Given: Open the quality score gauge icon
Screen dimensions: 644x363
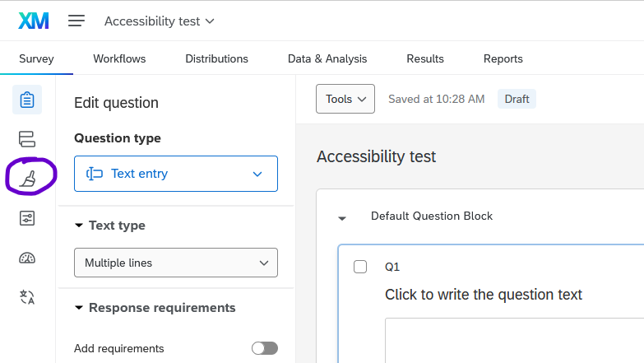Looking at the screenshot, I should pyautogui.click(x=27, y=258).
